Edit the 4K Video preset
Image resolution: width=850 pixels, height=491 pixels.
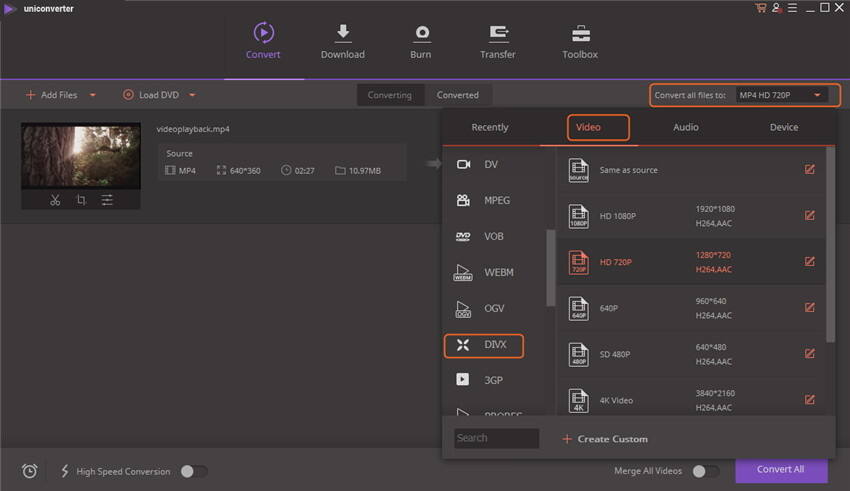pyautogui.click(x=809, y=400)
